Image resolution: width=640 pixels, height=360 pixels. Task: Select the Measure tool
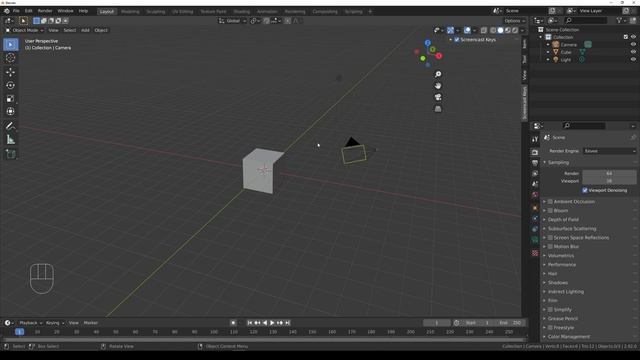pyautogui.click(x=11, y=140)
